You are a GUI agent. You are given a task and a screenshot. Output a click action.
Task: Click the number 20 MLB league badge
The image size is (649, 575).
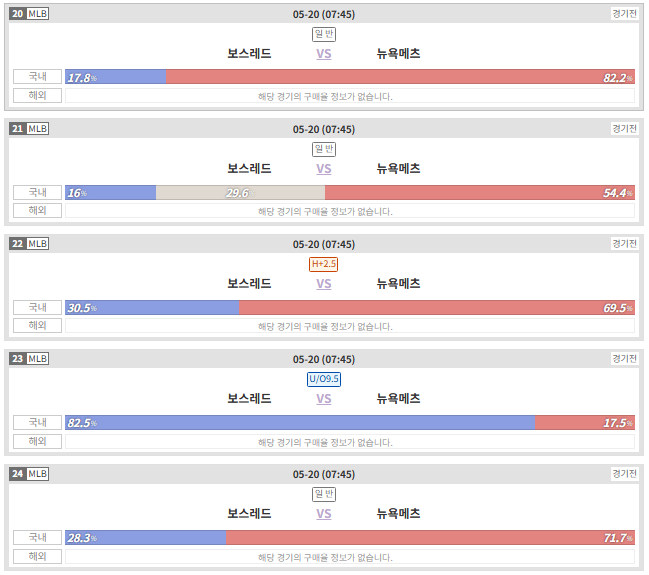click(29, 14)
